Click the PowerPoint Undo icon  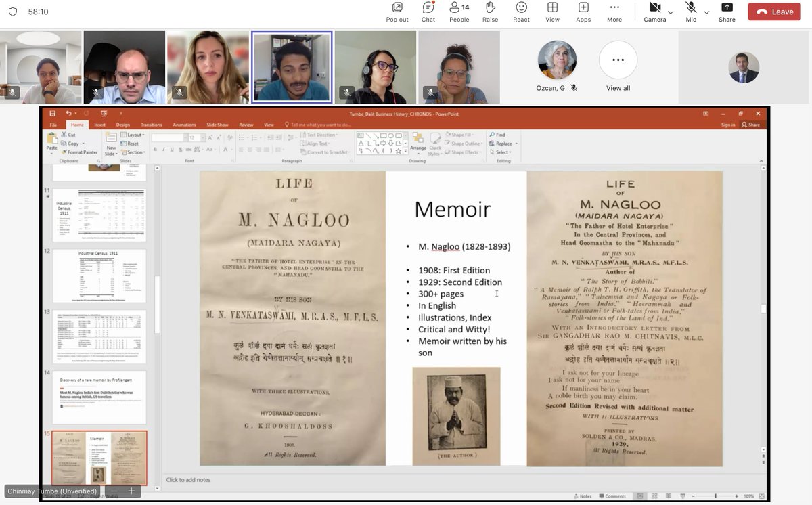point(68,114)
